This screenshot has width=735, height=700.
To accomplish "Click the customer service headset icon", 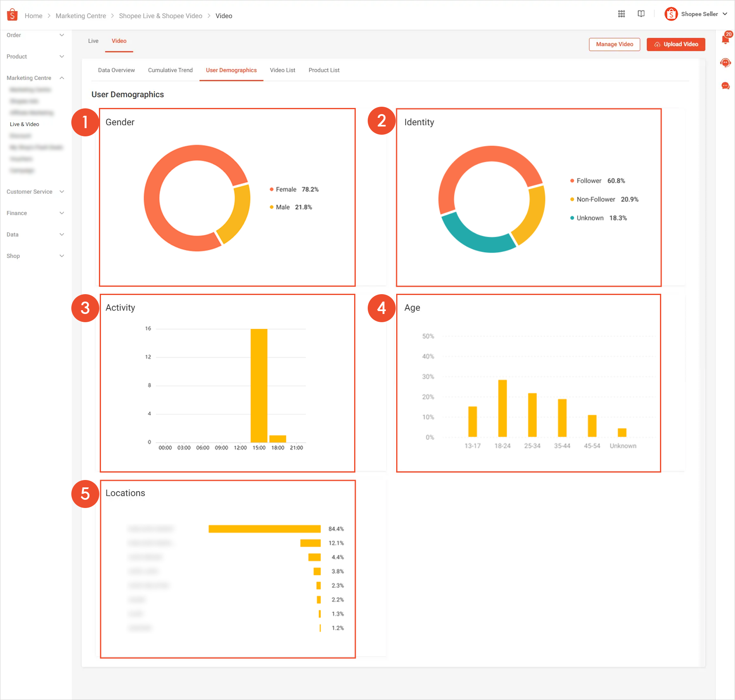I will 725,63.
